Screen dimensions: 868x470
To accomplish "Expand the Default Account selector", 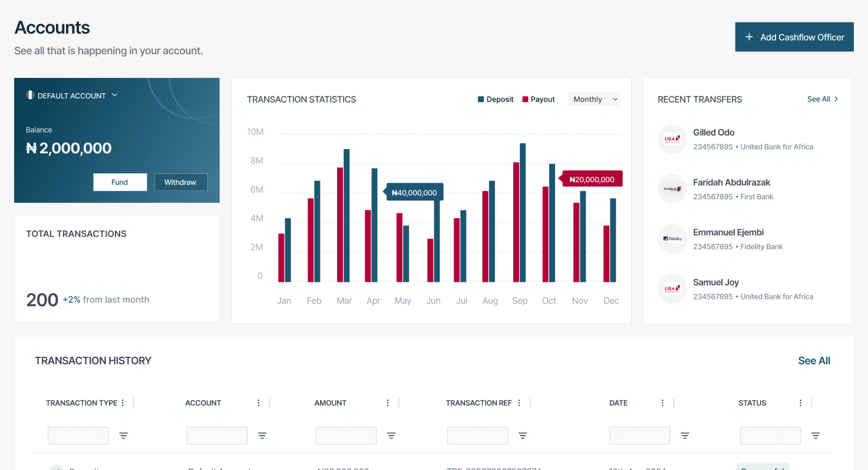I will [x=115, y=95].
